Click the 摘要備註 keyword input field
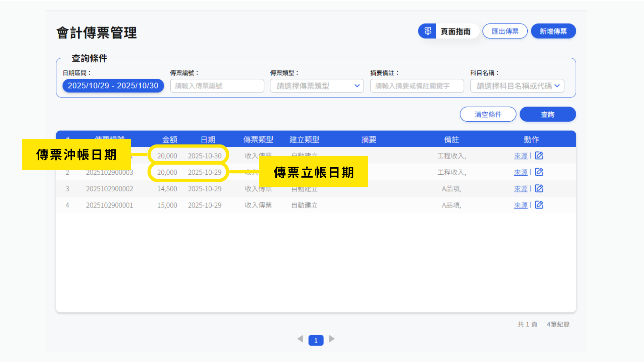 pos(417,86)
